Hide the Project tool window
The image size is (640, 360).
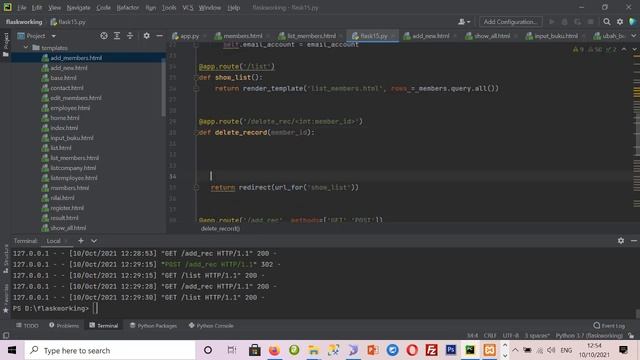(x=160, y=36)
